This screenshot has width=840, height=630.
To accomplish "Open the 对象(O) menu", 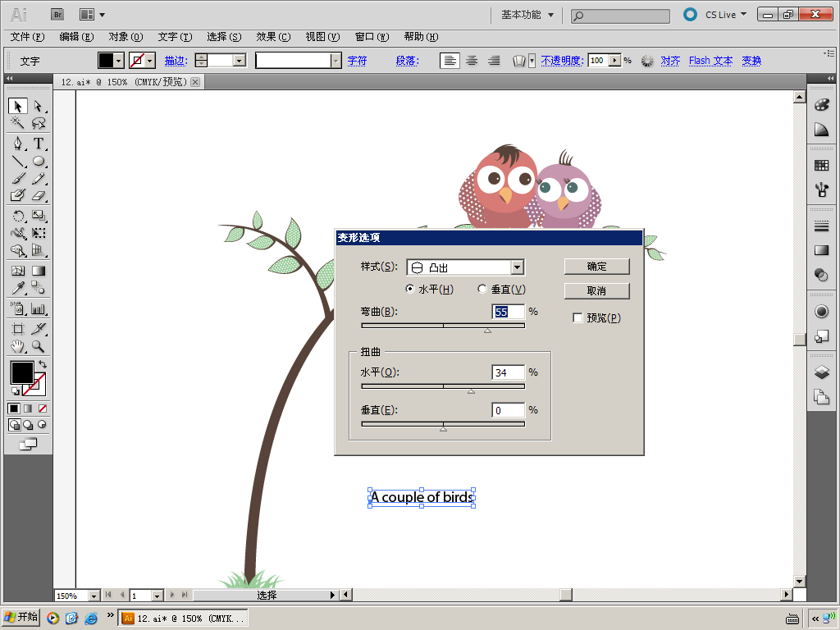I will click(x=126, y=37).
